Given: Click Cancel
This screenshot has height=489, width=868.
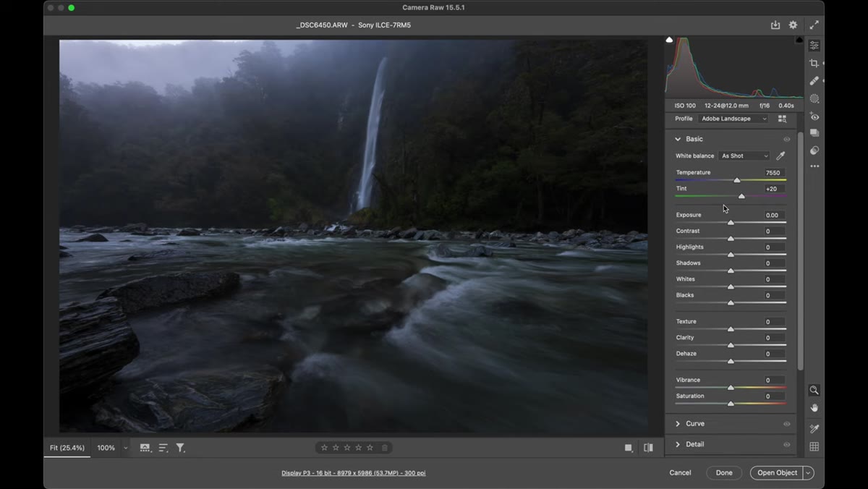Looking at the screenshot, I should [680, 473].
